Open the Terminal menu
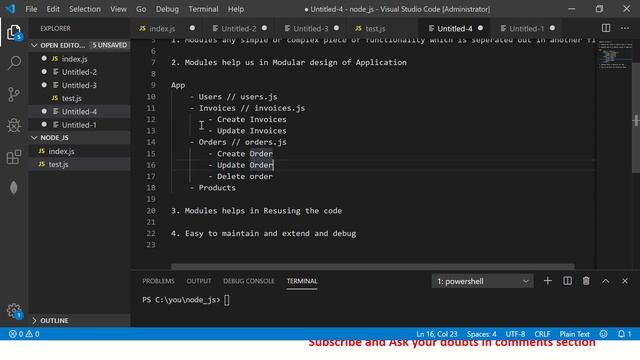Image resolution: width=640 pixels, height=360 pixels. pyautogui.click(x=203, y=9)
